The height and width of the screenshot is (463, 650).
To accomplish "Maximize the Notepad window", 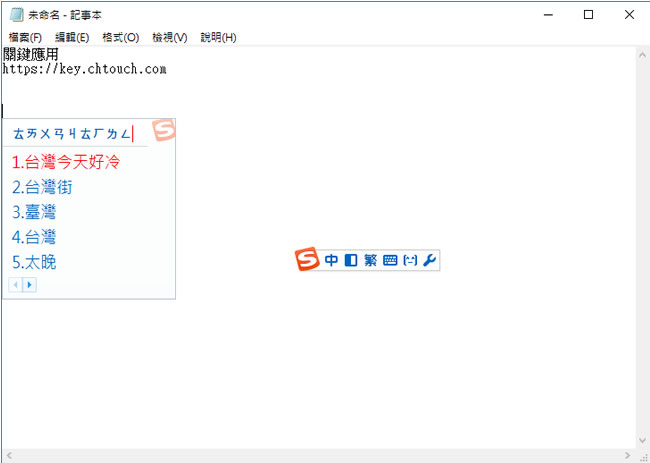I will (588, 15).
